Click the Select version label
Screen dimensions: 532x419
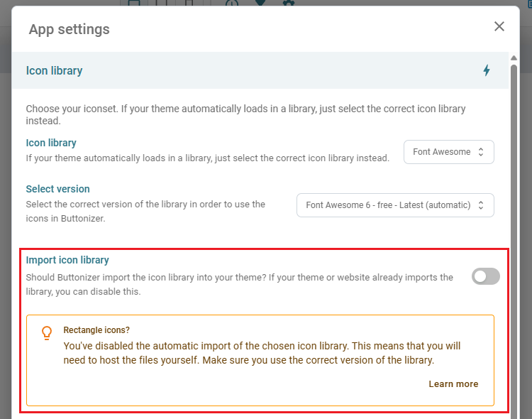57,189
